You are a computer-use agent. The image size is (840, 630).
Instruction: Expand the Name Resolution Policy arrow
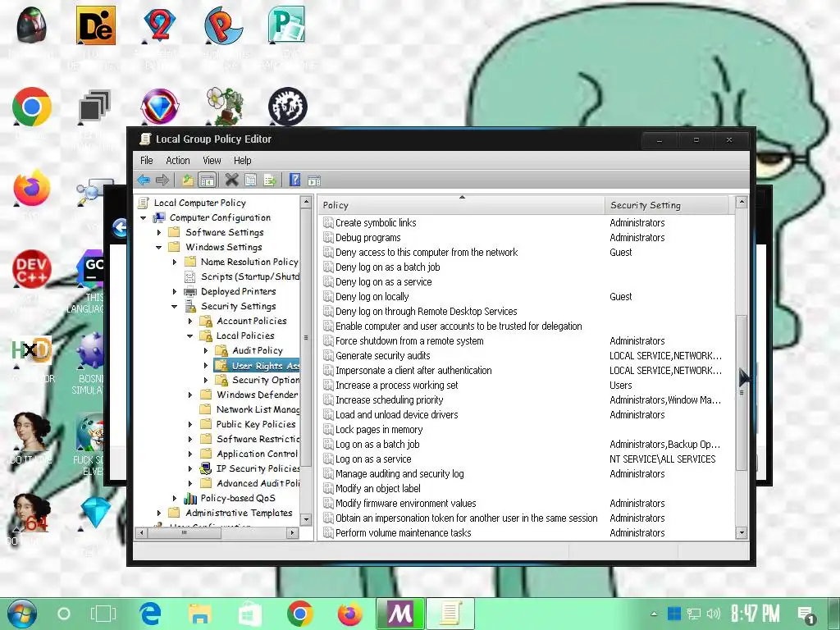click(x=175, y=262)
